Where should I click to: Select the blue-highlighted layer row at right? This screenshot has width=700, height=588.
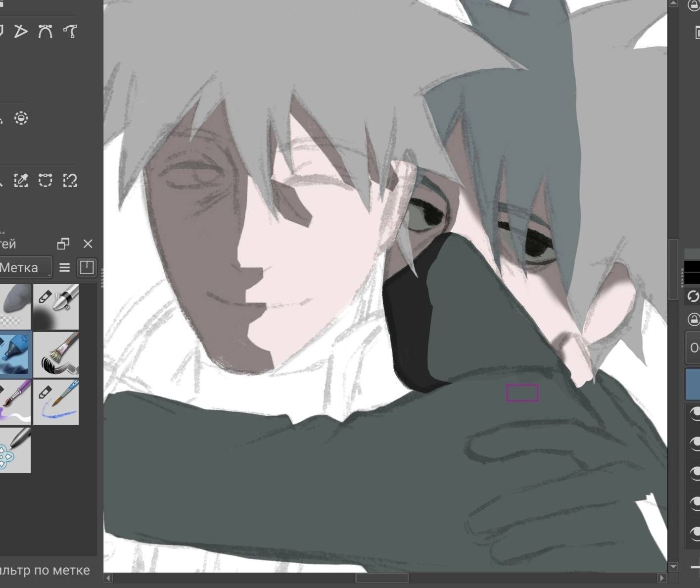point(693,384)
